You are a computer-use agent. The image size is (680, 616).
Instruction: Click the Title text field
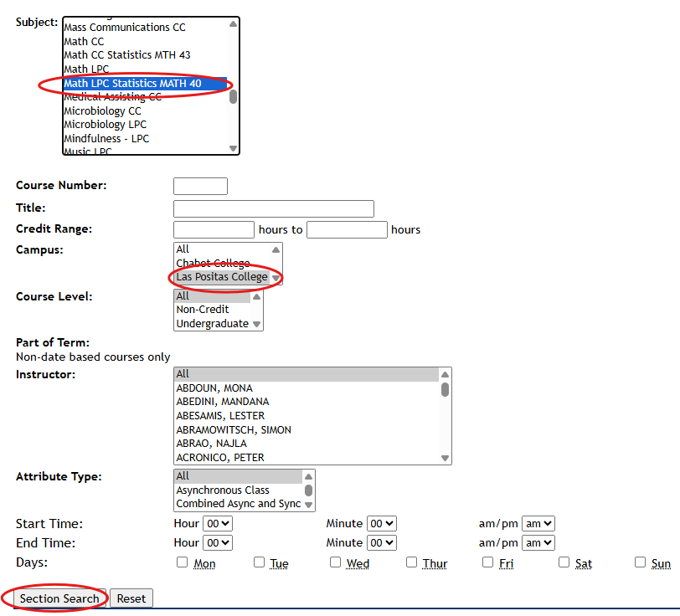pos(273,208)
